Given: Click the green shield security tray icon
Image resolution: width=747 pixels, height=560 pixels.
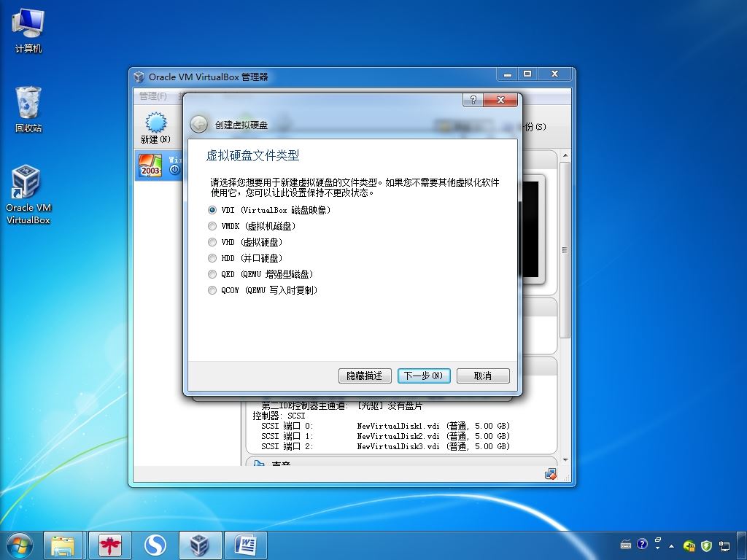Looking at the screenshot, I should [x=706, y=545].
